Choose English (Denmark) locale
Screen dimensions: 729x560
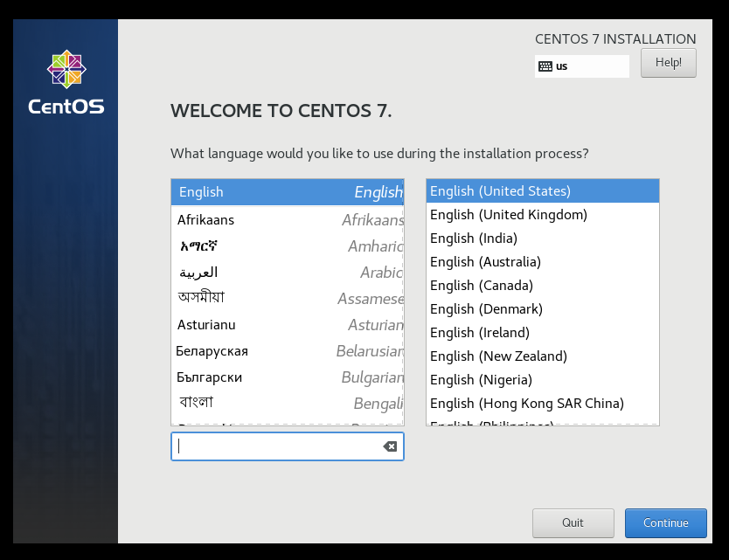pyautogui.click(x=543, y=309)
